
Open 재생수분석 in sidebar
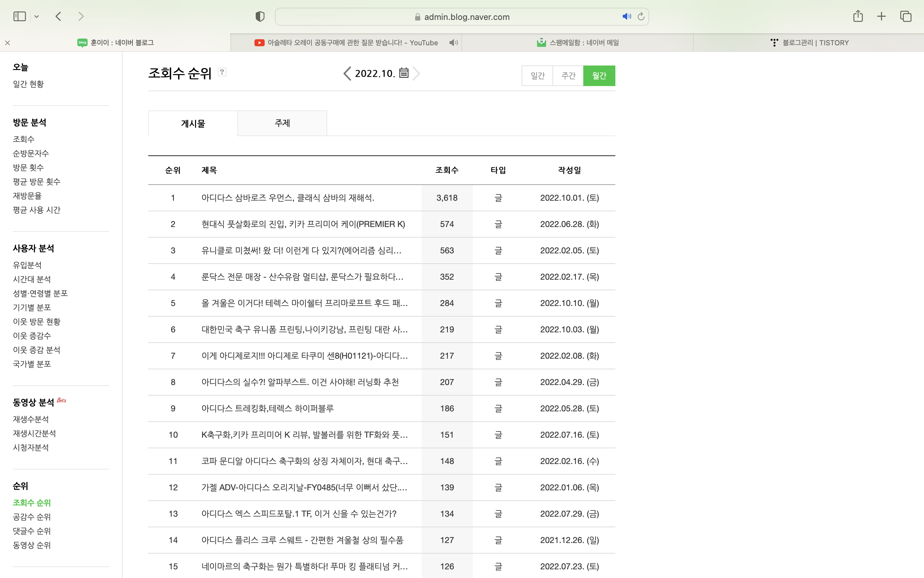point(31,419)
